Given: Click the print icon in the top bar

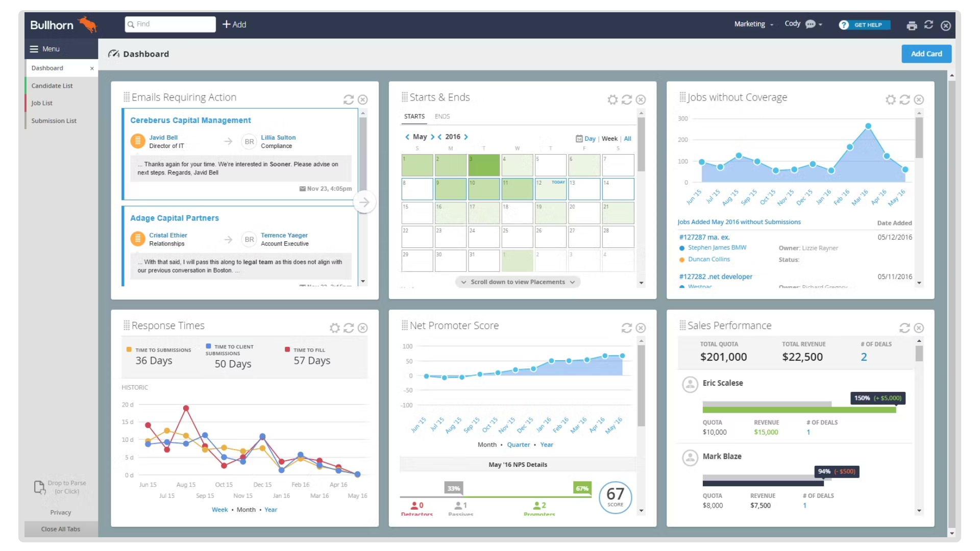Looking at the screenshot, I should coord(912,26).
